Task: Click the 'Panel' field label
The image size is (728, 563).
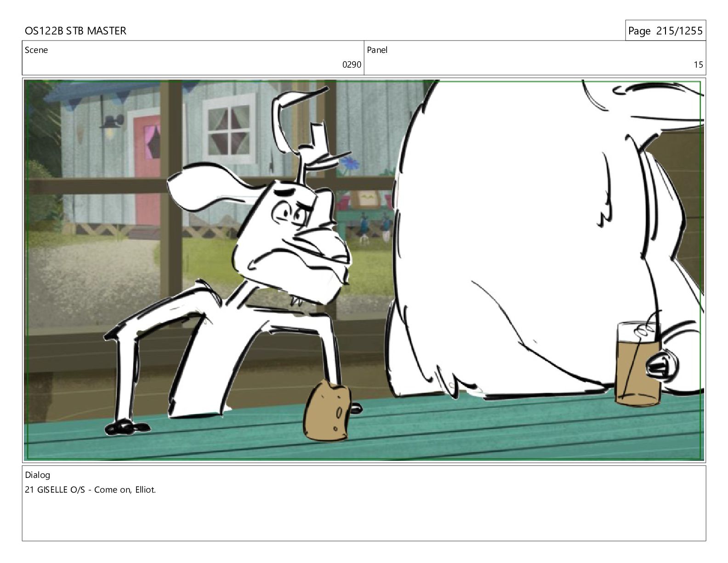Action: [377, 50]
